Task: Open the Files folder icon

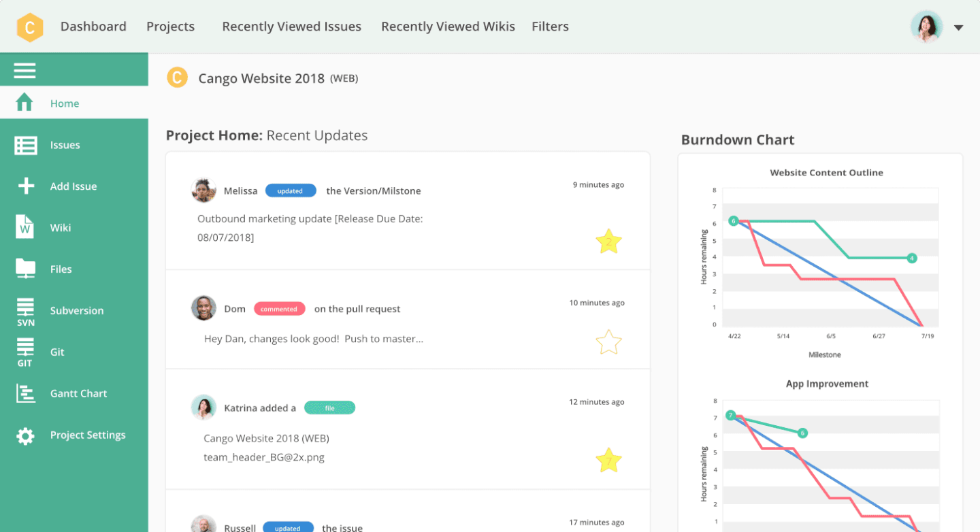Action: [x=26, y=269]
